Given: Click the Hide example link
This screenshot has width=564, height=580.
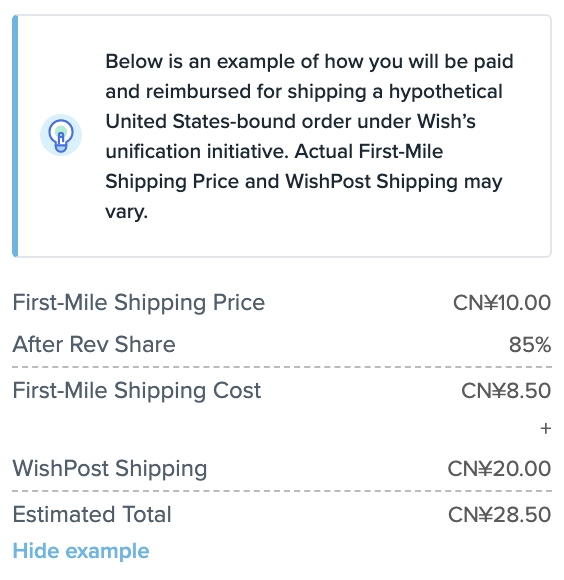Looking at the screenshot, I should coord(81,552).
